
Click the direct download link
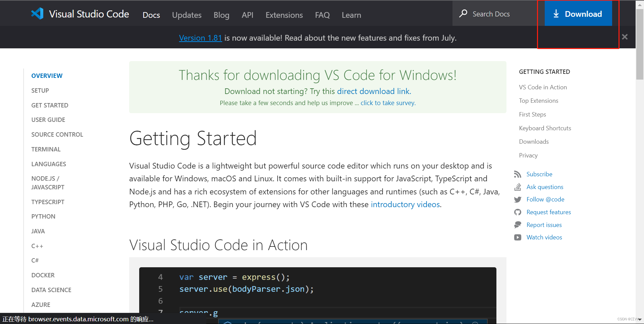[x=373, y=91]
